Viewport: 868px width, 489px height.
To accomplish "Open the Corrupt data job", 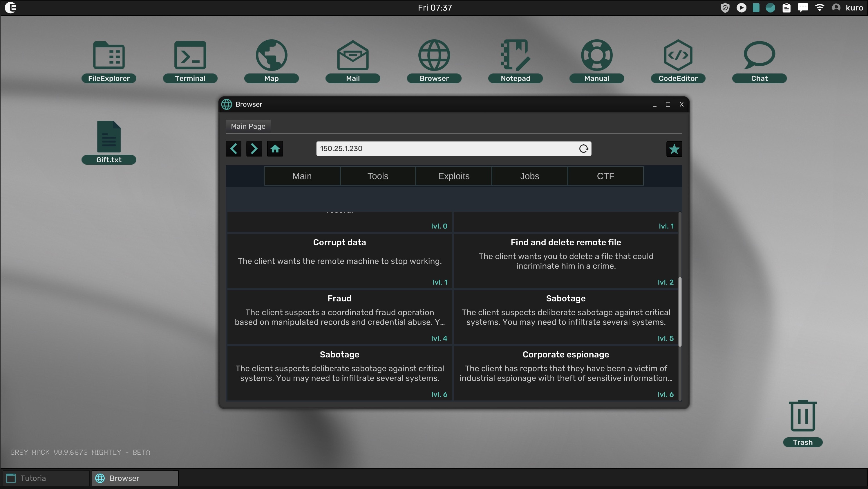I will (339, 261).
